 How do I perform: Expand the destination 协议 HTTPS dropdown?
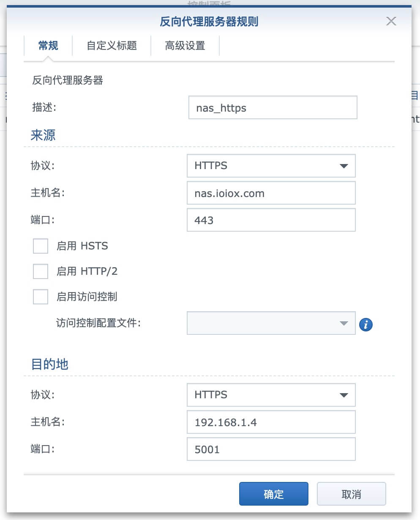pyautogui.click(x=271, y=395)
